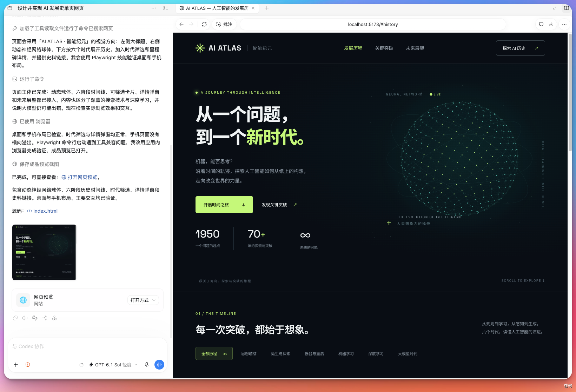Viewport: 576px width, 392px height.
Task: Open the 打开方式 dropdown
Action: pyautogui.click(x=143, y=300)
